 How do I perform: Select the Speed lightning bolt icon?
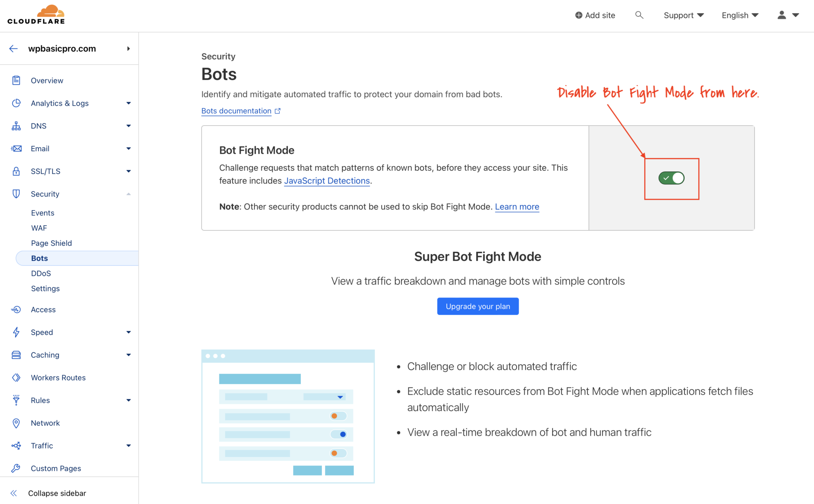pos(16,332)
